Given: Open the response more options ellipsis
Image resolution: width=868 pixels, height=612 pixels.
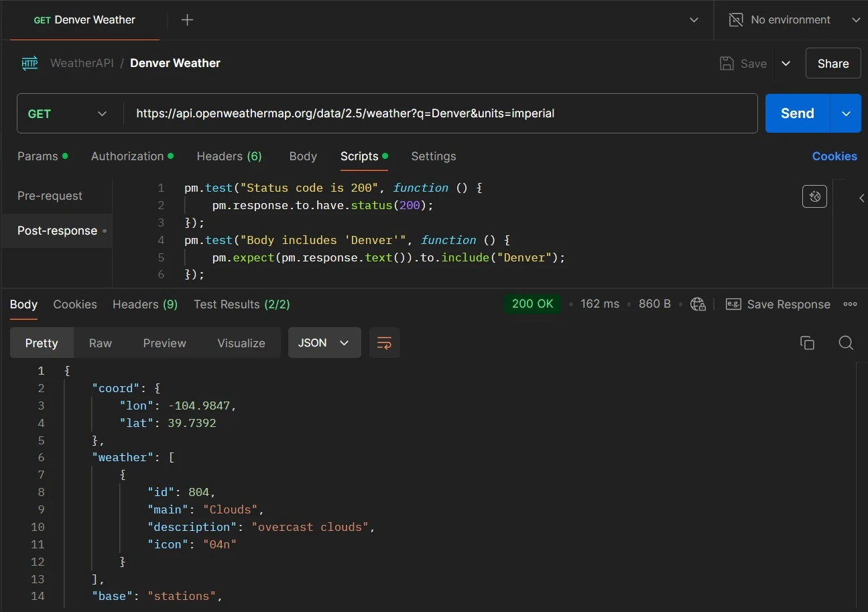Looking at the screenshot, I should pyautogui.click(x=850, y=304).
